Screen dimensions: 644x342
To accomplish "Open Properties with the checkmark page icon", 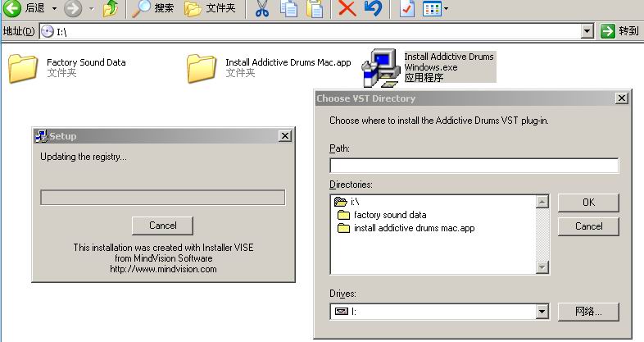I will pyautogui.click(x=407, y=9).
